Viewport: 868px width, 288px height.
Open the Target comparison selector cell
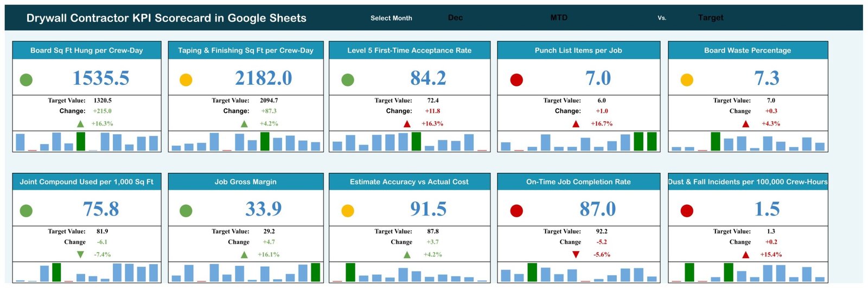[711, 18]
